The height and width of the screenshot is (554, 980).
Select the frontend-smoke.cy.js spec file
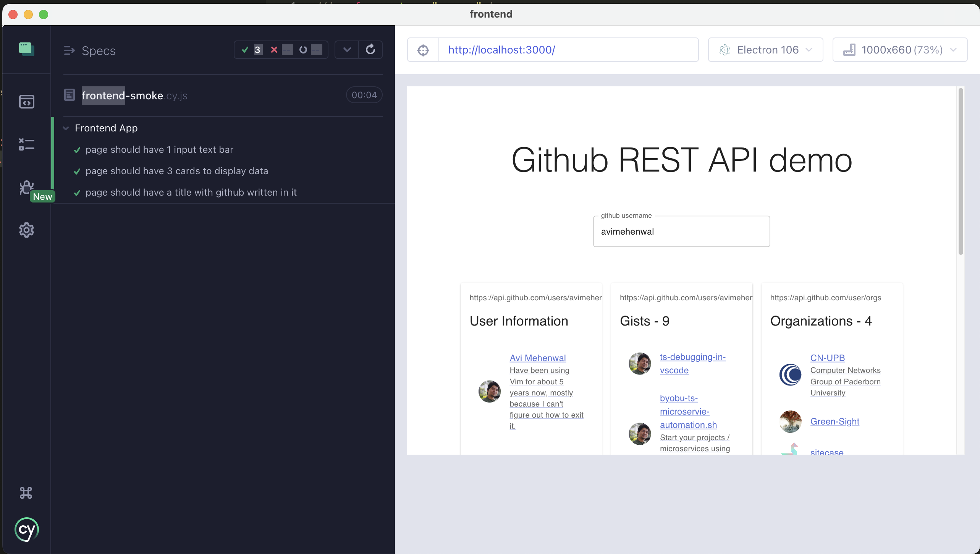click(x=134, y=96)
